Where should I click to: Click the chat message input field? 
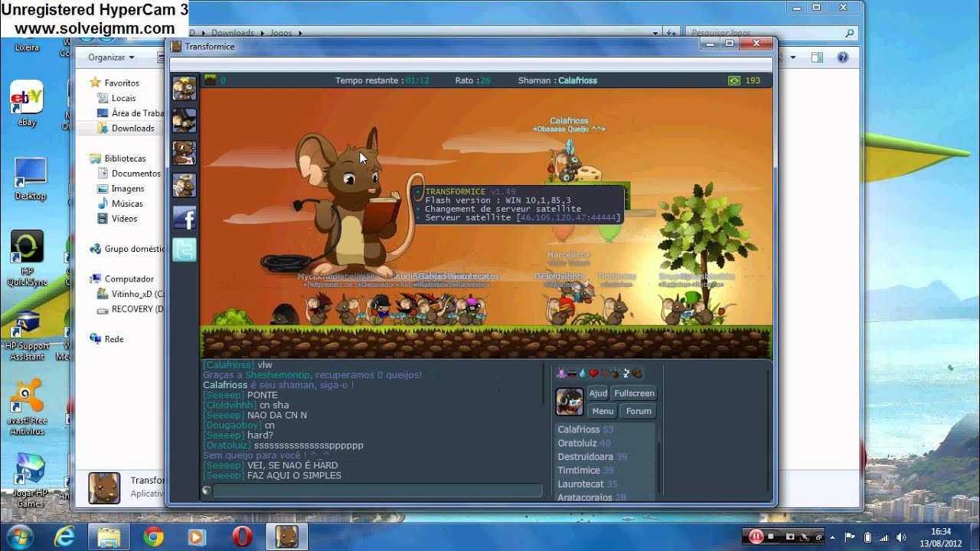[377, 491]
